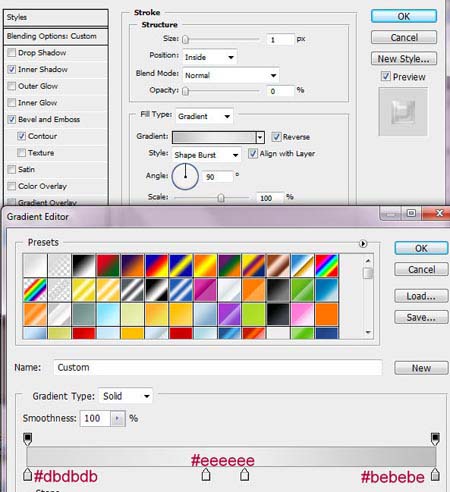The width and height of the screenshot is (450, 492).
Task: Open the Position dropdown set to Inside
Action: [x=210, y=57]
